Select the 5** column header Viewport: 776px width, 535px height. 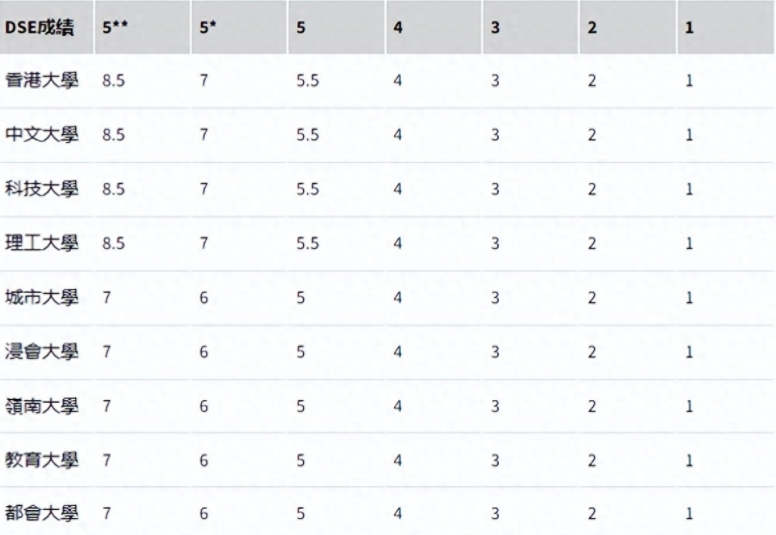(115, 27)
